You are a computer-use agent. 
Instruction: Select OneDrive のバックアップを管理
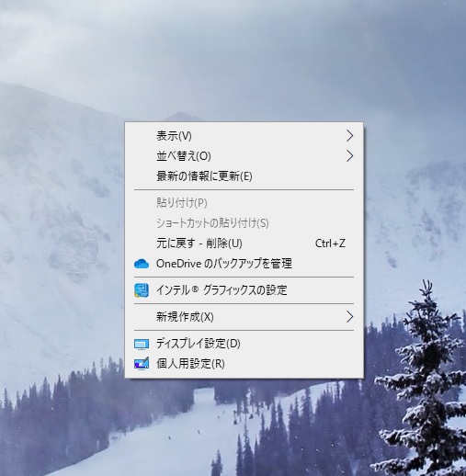tap(244, 264)
